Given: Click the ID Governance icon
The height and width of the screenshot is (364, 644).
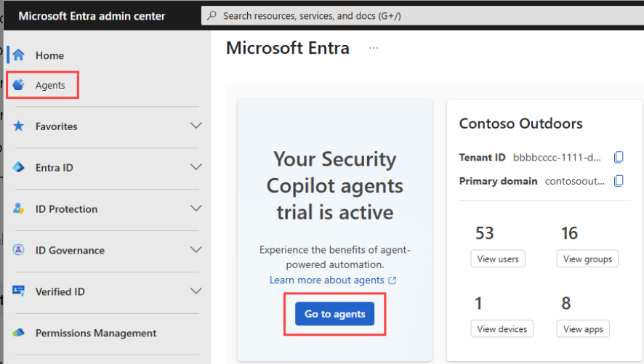Looking at the screenshot, I should coord(19,251).
